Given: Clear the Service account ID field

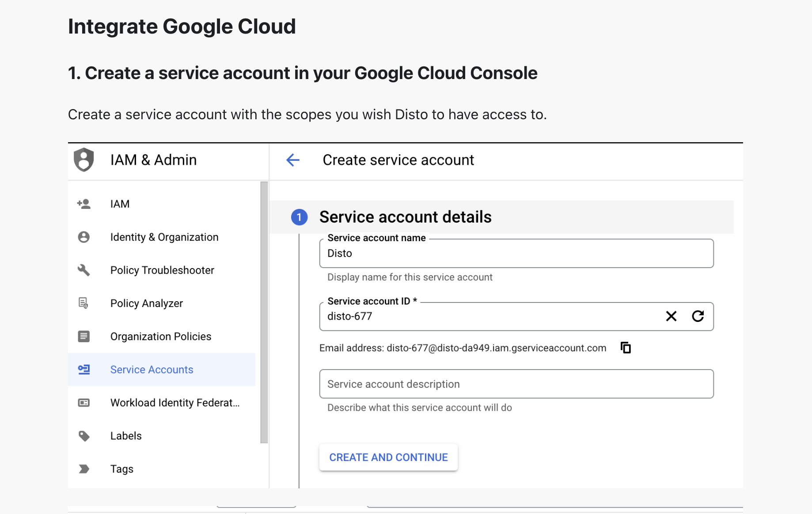Looking at the screenshot, I should coord(671,316).
